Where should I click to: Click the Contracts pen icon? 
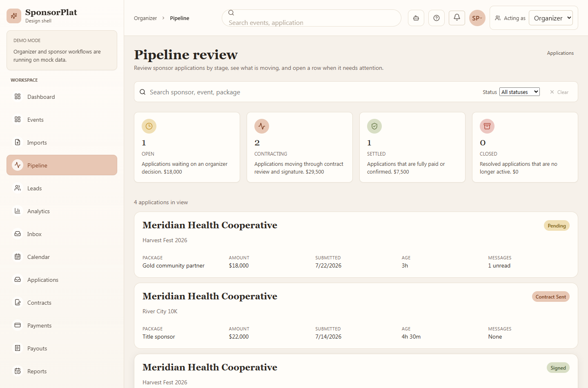(18, 302)
